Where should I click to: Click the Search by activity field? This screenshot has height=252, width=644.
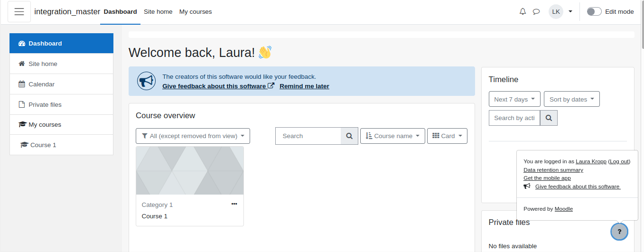click(514, 118)
